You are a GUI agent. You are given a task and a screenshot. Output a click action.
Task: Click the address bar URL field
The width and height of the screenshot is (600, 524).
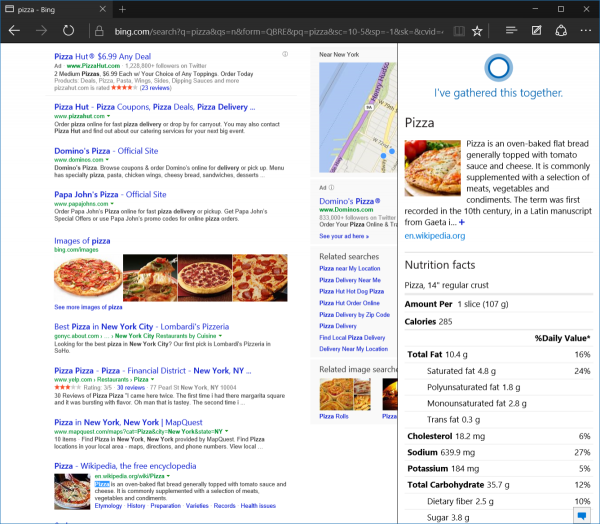pyautogui.click(x=270, y=31)
